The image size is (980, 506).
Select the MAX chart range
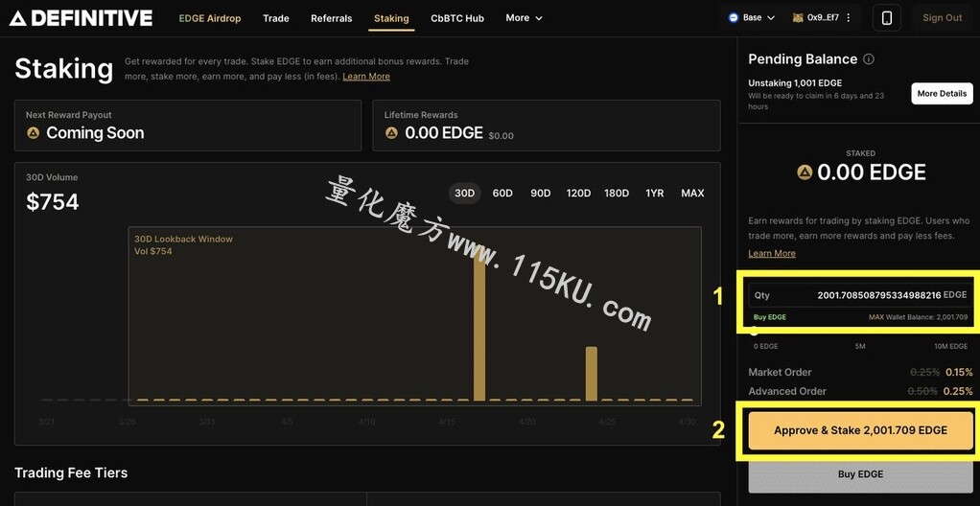(692, 193)
